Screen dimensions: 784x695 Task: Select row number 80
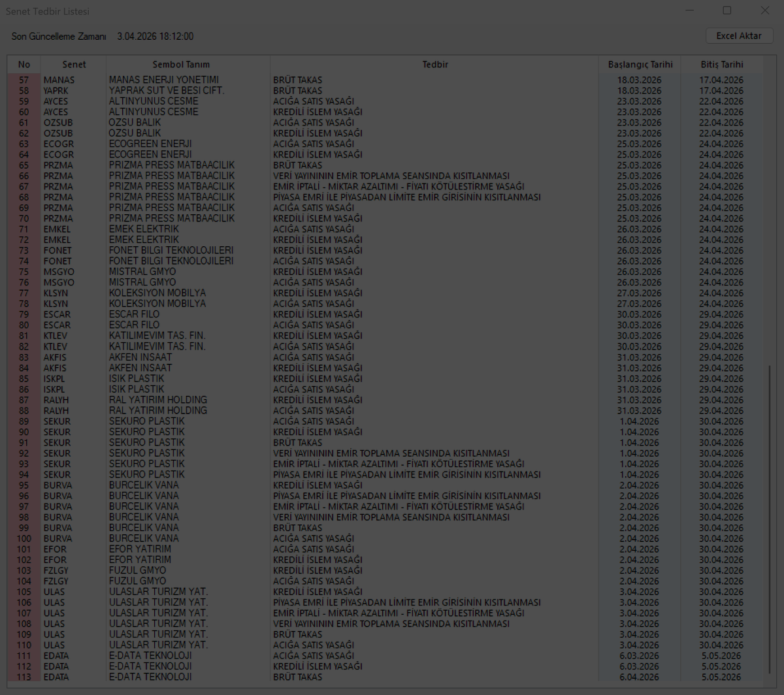tap(24, 325)
